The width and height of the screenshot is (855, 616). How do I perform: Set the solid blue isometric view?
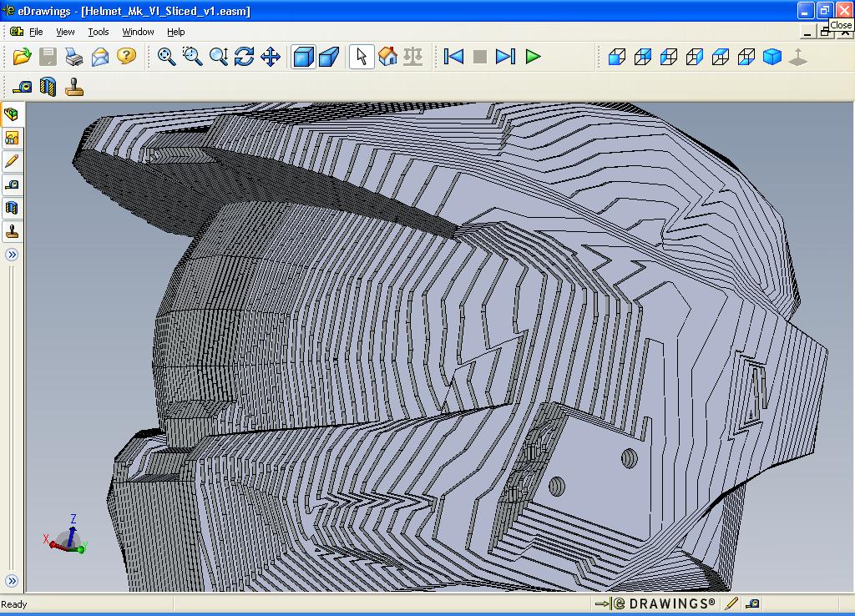pos(772,57)
